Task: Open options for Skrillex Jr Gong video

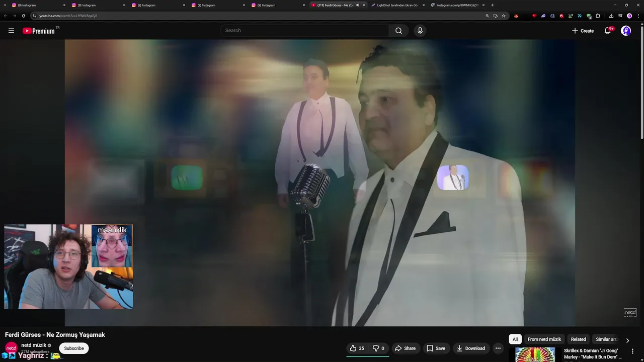Action: click(x=633, y=351)
